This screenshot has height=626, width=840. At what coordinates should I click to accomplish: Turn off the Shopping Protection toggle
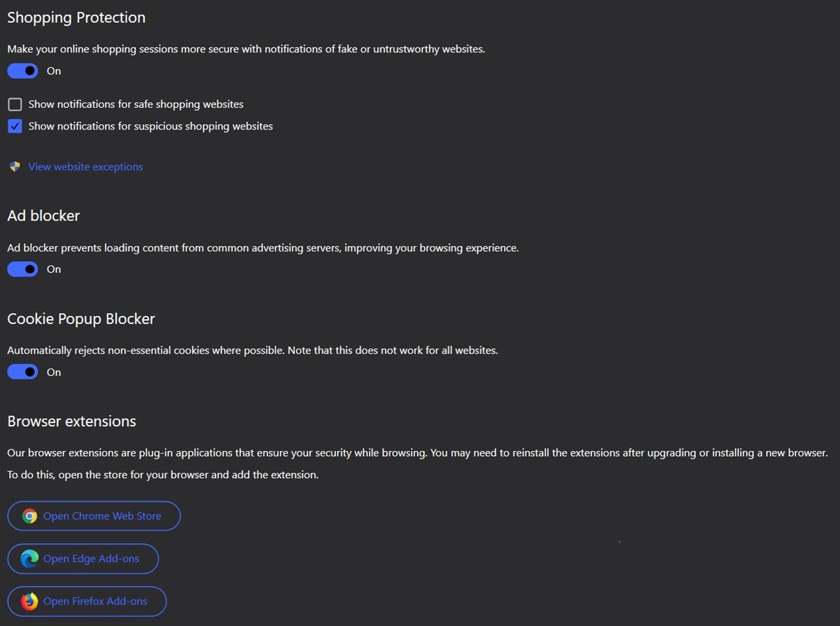coord(22,71)
